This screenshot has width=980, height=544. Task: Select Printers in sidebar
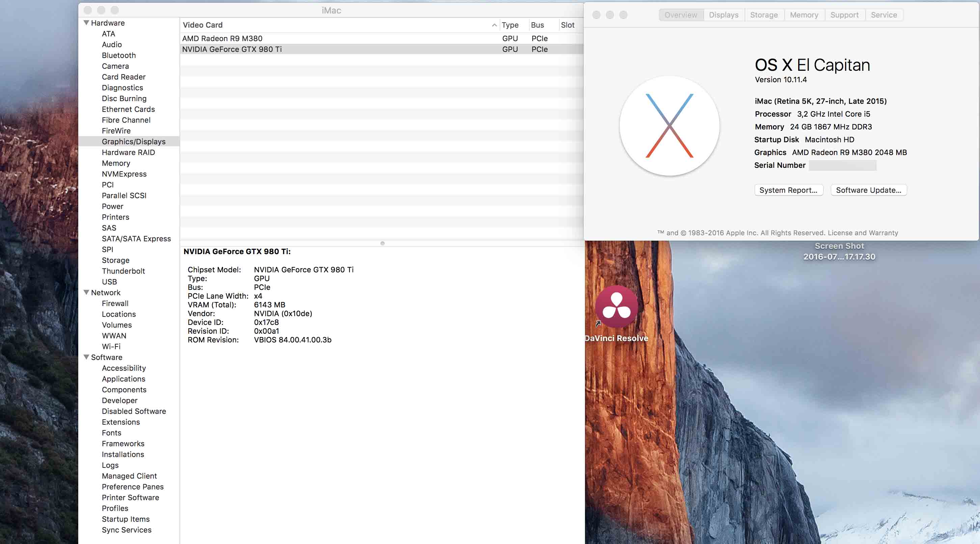pos(116,217)
